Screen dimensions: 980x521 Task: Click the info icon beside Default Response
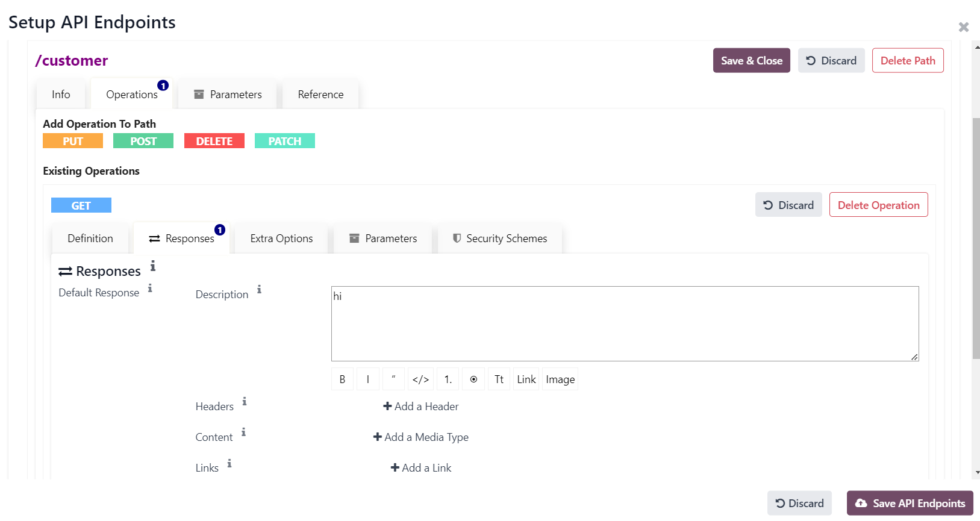(x=150, y=289)
